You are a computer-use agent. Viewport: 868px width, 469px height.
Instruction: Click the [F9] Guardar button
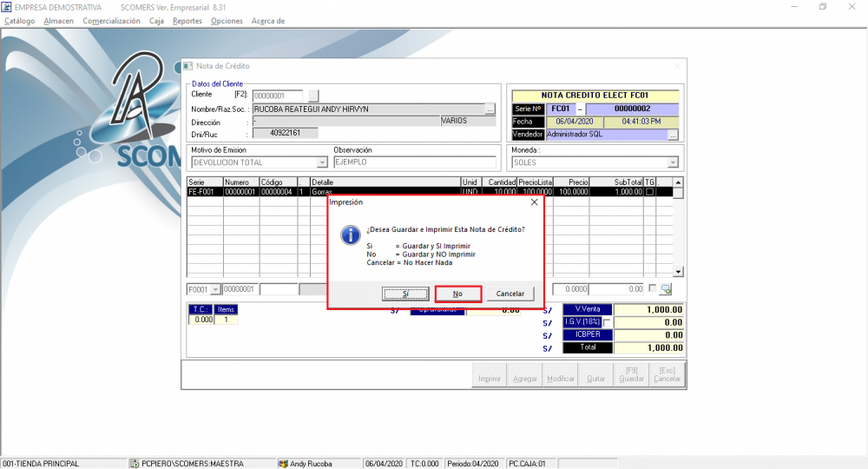click(x=631, y=375)
